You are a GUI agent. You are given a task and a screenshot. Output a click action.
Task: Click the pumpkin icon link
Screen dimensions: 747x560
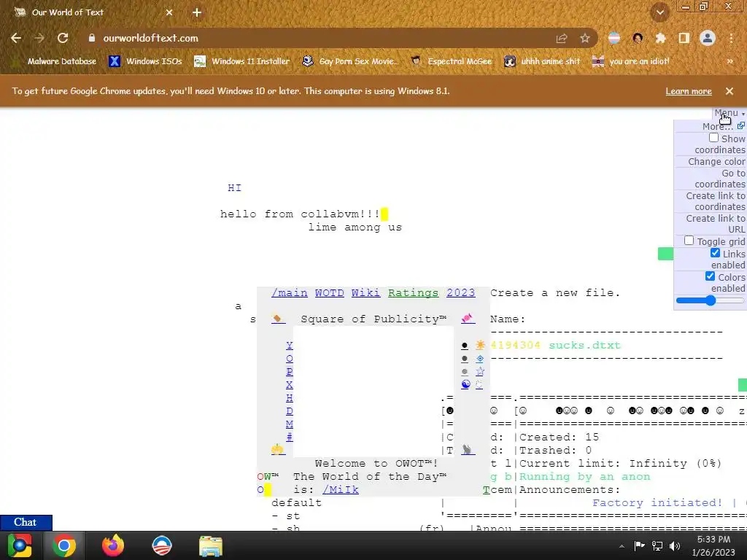click(278, 449)
